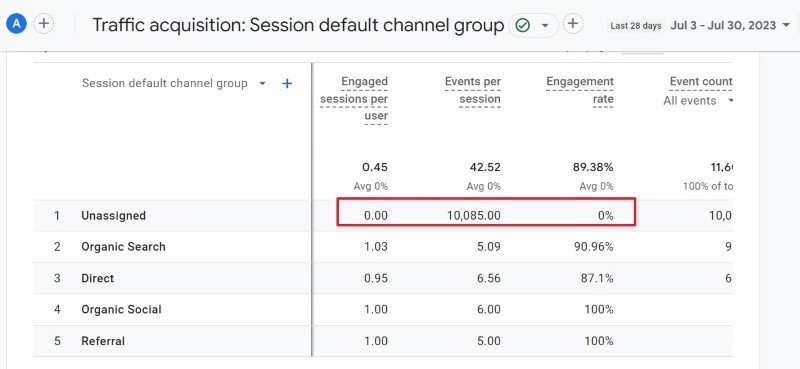Click Direct engaged sessions value 0.95

click(x=376, y=279)
